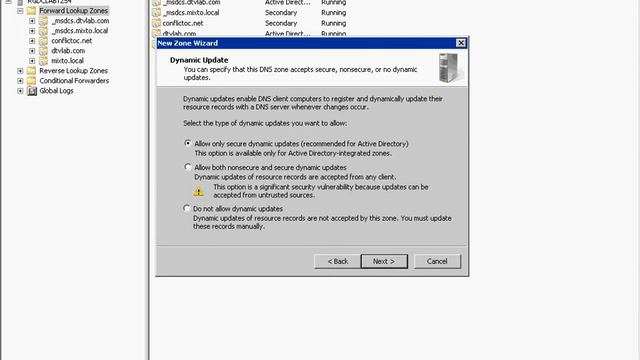Select Allow both nonsecure and secure updates
The height and width of the screenshot is (360, 640).
click(187, 167)
